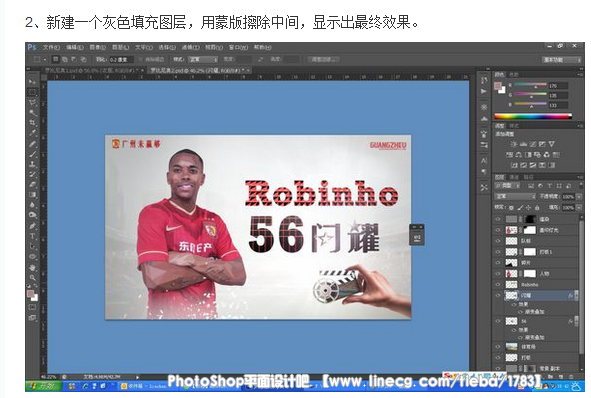Image resolution: width=591 pixels, height=398 pixels.
Task: Click the 体育场 layer thumbnail
Action: [x=511, y=346]
